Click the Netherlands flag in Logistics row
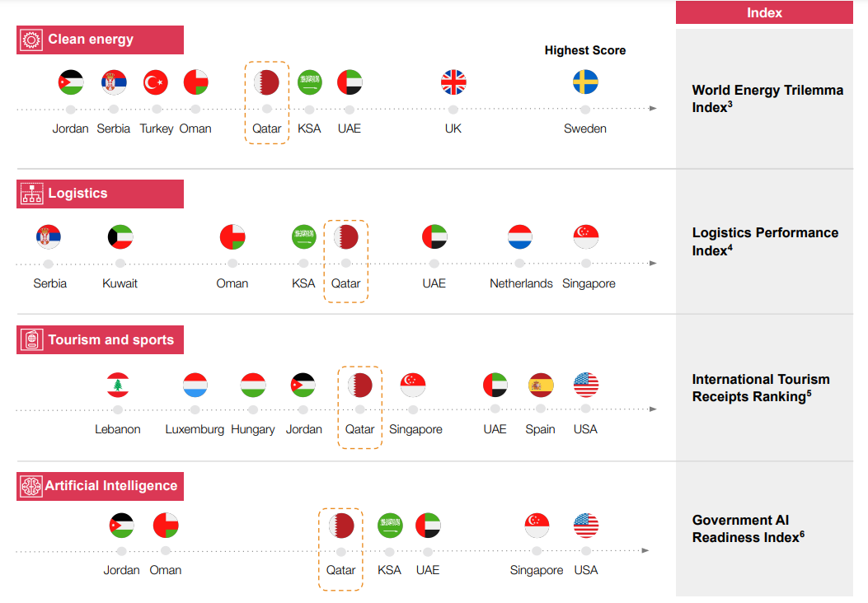 click(x=520, y=236)
